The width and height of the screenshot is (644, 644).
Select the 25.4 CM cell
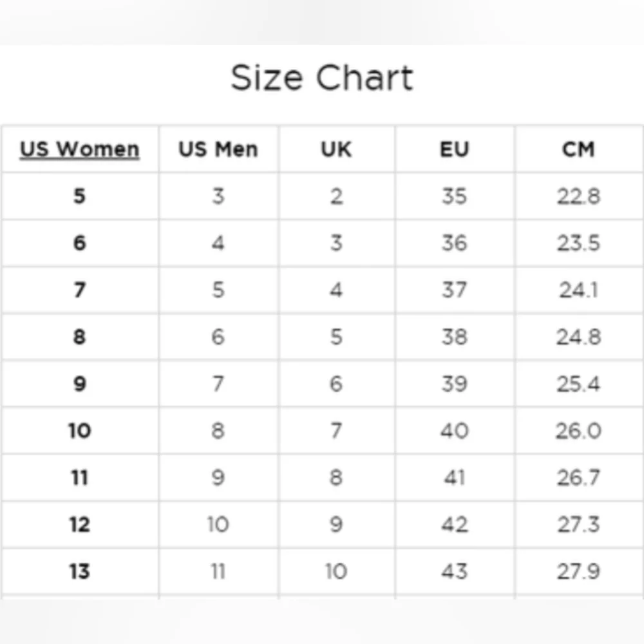coord(578,384)
